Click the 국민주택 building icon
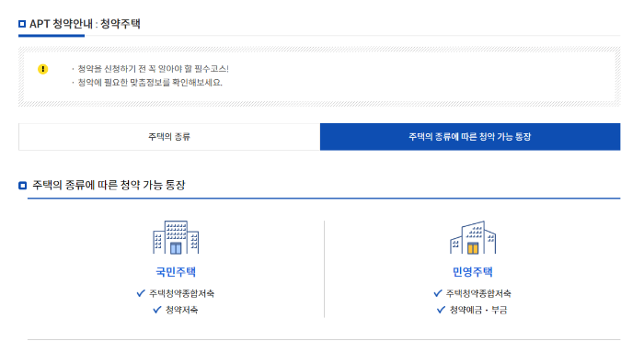The height and width of the screenshot is (364, 644). pyautogui.click(x=176, y=237)
